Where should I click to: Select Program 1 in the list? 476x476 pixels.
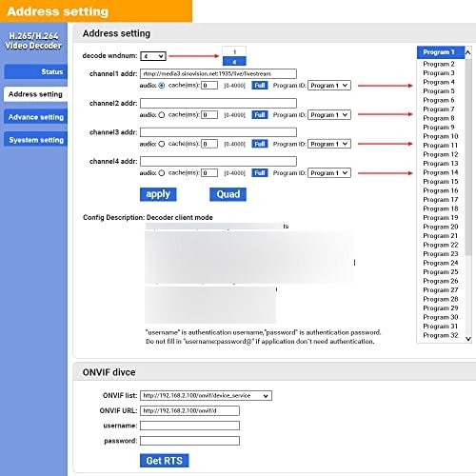pos(441,52)
